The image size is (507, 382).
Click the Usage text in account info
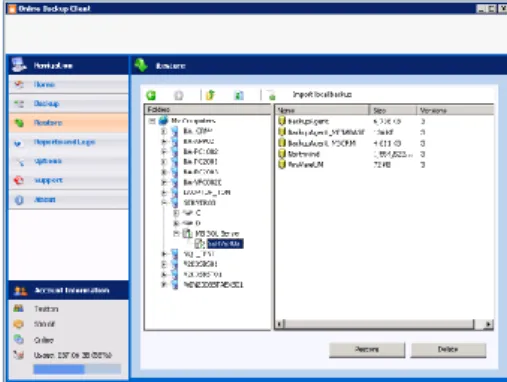[73, 355]
